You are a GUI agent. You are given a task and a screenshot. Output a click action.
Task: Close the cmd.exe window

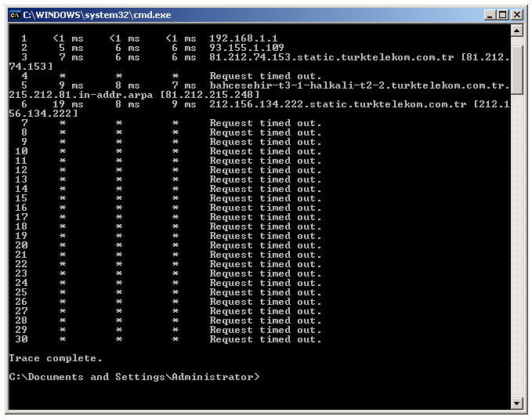(x=517, y=15)
